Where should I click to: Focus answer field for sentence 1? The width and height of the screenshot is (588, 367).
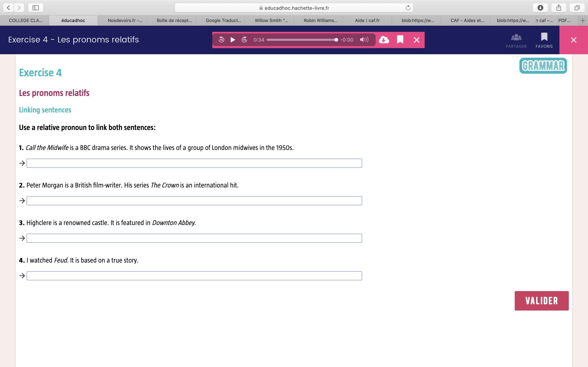tap(194, 163)
